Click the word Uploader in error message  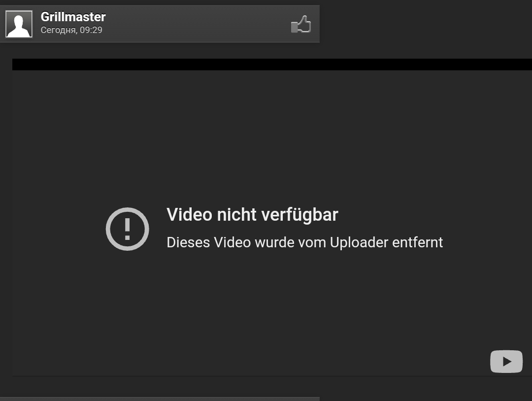point(359,242)
